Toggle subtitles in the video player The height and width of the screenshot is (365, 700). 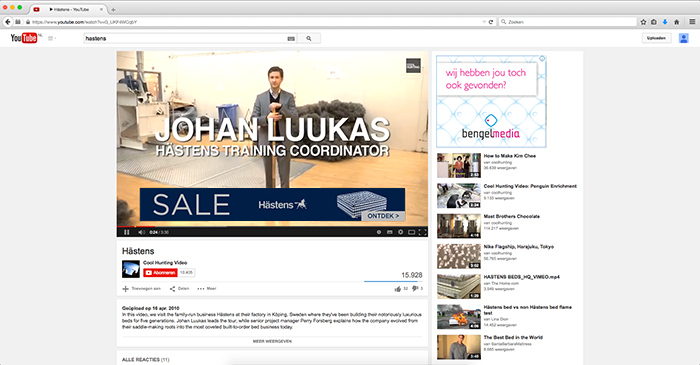tap(390, 232)
